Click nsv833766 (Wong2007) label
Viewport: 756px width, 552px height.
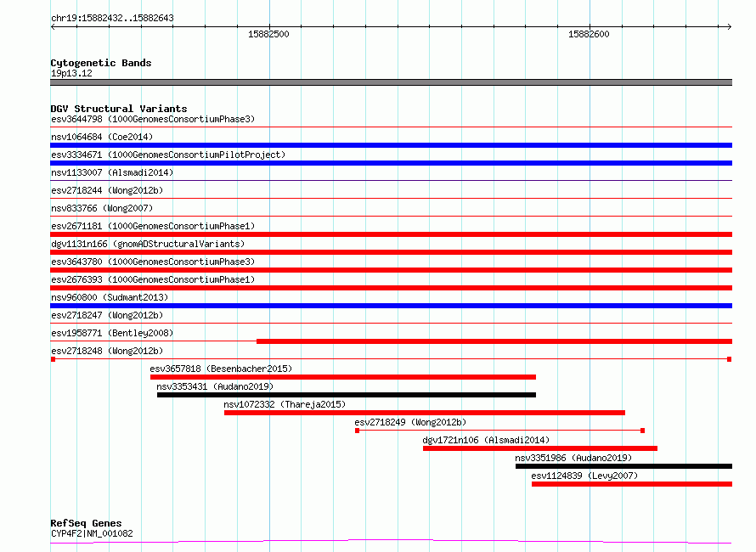(x=102, y=208)
